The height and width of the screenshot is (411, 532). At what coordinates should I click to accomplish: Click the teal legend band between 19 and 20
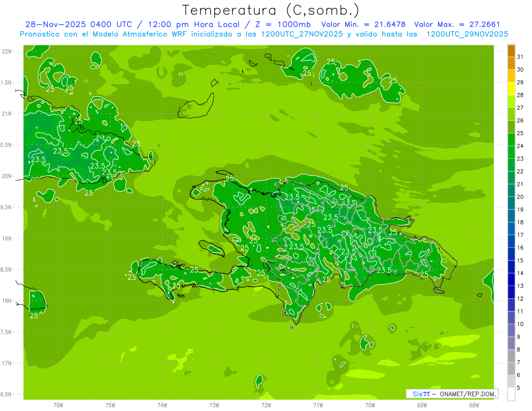511,203
